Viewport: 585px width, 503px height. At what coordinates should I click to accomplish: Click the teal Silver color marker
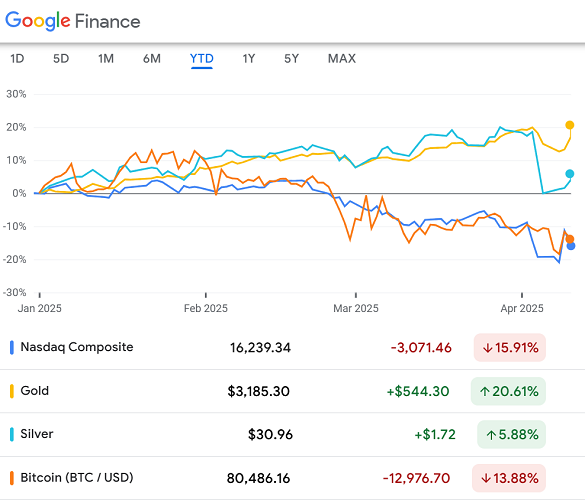click(x=12, y=434)
